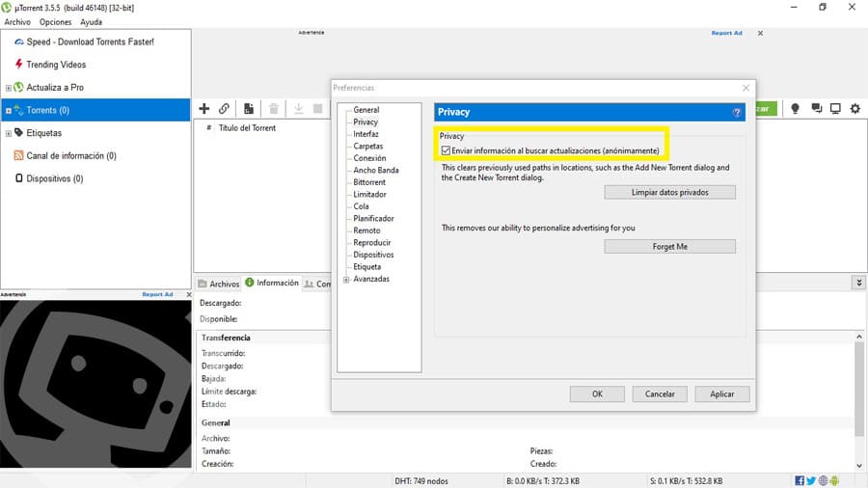
Task: Switch to the Archivos tab
Action: [x=219, y=284]
